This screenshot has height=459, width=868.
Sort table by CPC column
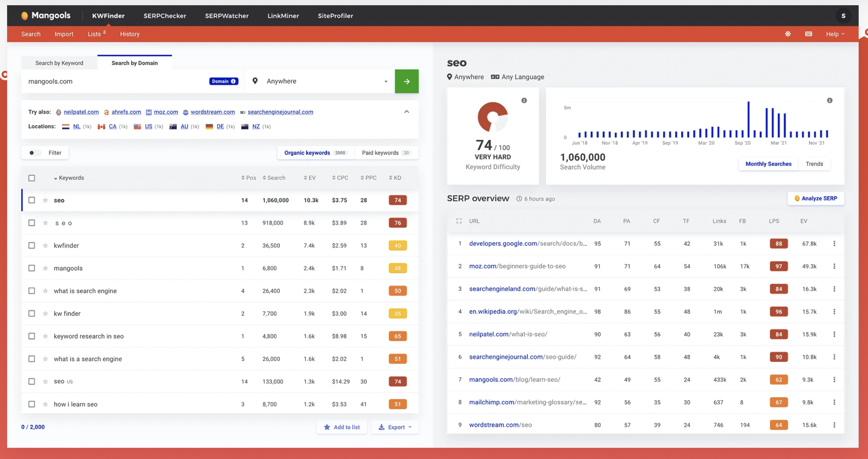pyautogui.click(x=340, y=178)
